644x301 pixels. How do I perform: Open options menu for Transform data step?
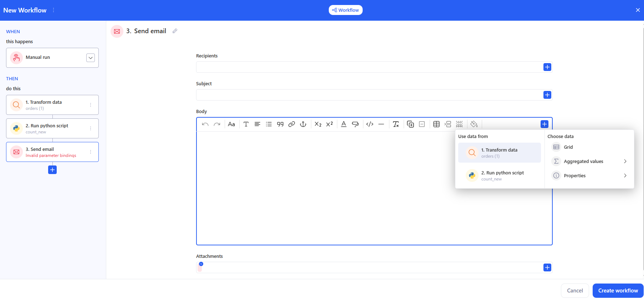tap(91, 105)
